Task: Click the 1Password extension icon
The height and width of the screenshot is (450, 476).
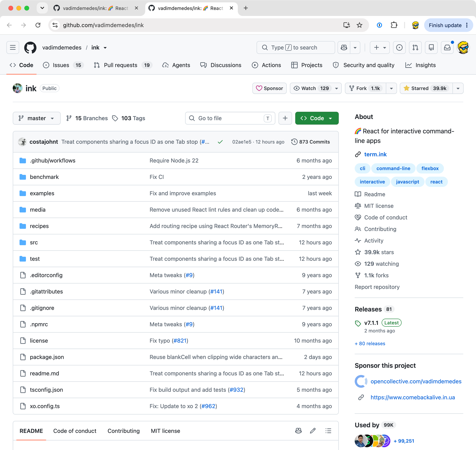Action: pos(379,25)
